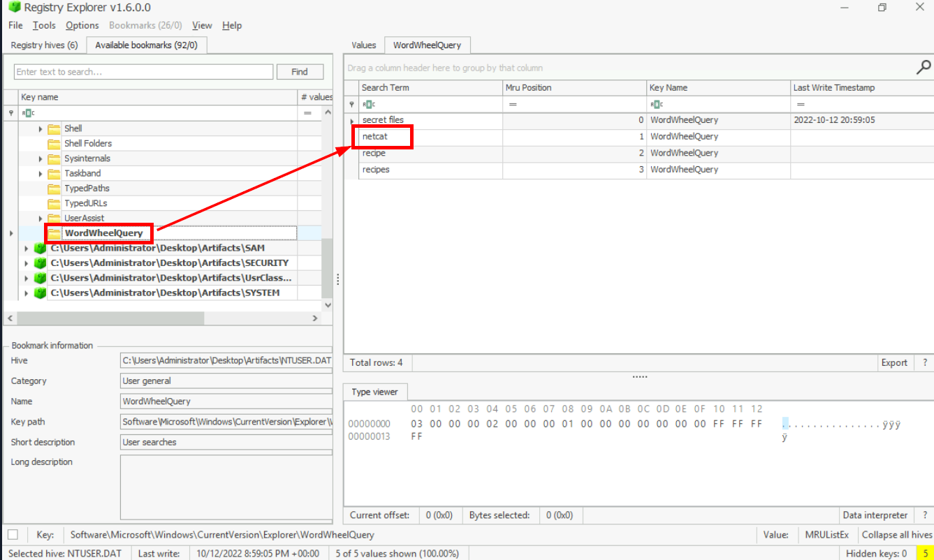
Task: Expand the Taskband tree node
Action: click(x=41, y=173)
